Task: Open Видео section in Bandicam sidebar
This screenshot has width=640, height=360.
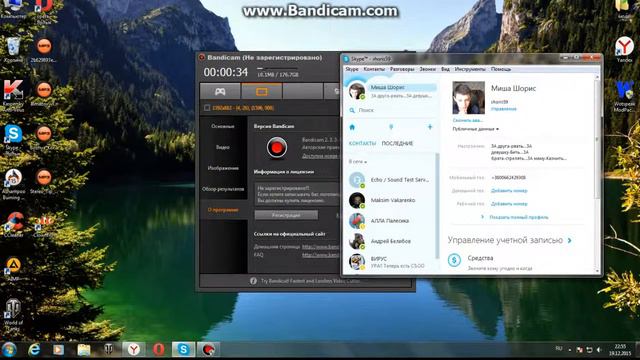Action: (223, 147)
